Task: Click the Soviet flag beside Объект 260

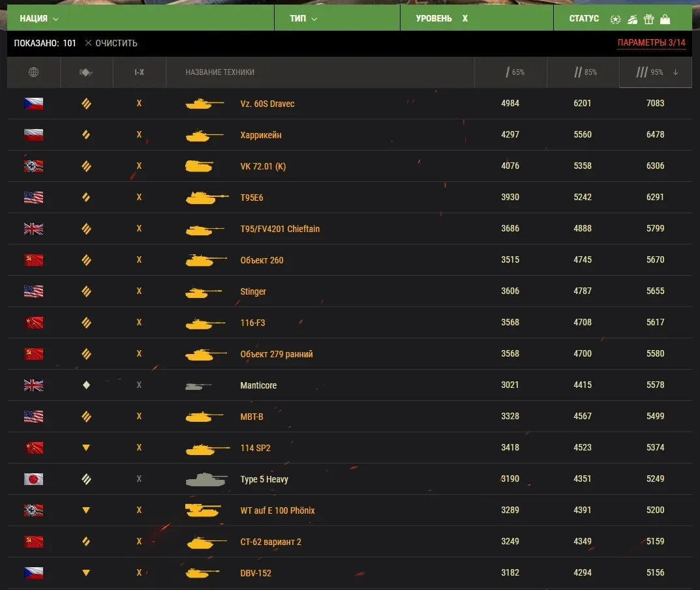Action: coord(33,259)
